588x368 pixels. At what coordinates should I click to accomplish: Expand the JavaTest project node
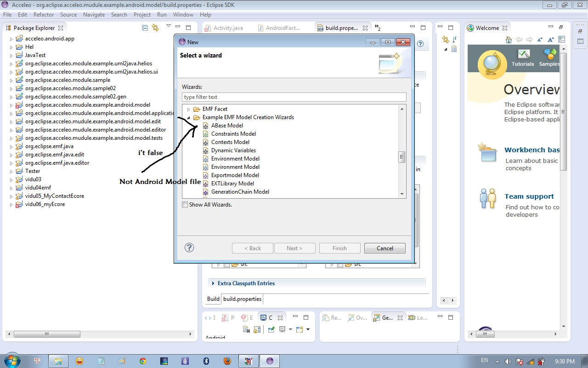11,55
